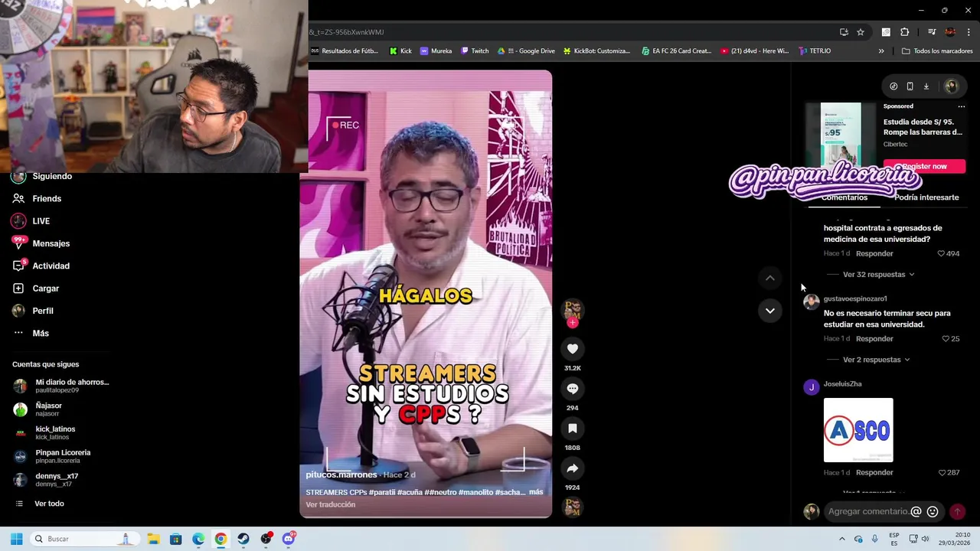Open Discord from the taskbar

coord(288,539)
